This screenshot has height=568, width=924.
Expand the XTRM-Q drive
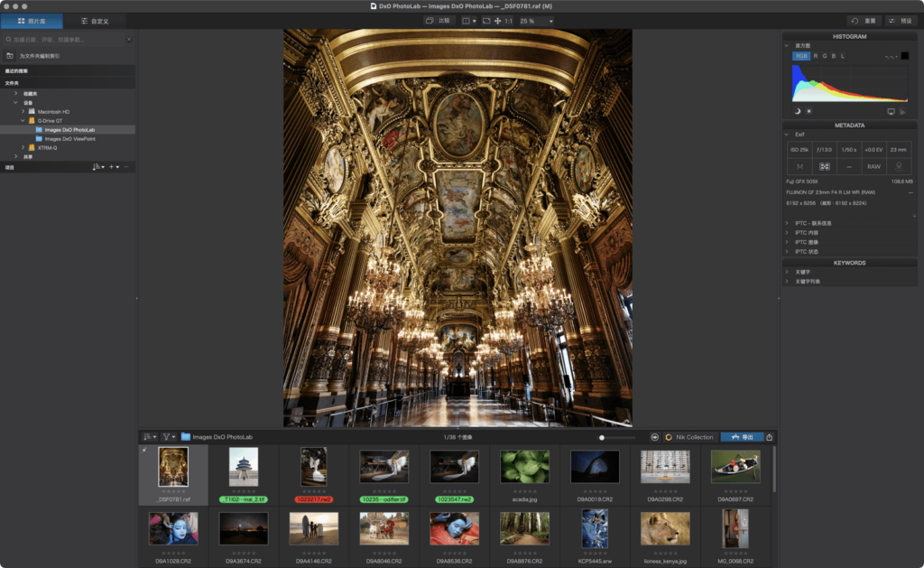pyautogui.click(x=23, y=147)
